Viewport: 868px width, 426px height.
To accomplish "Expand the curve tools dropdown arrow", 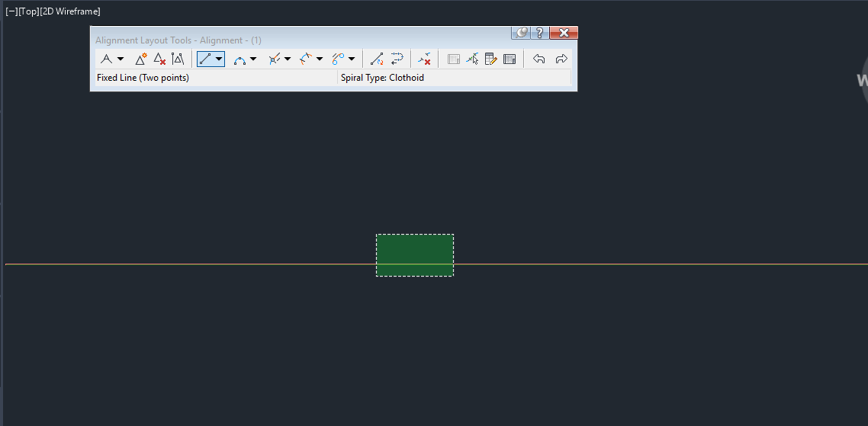I will (x=253, y=59).
